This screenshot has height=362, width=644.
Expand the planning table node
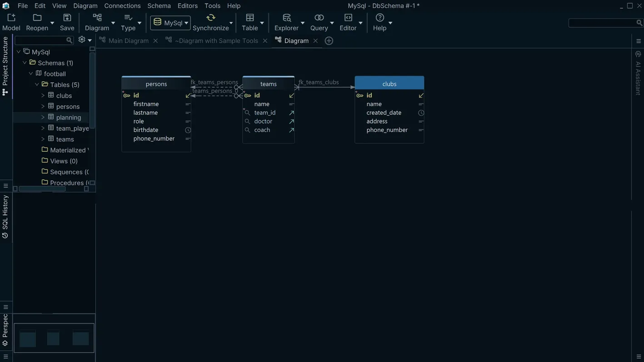point(42,117)
